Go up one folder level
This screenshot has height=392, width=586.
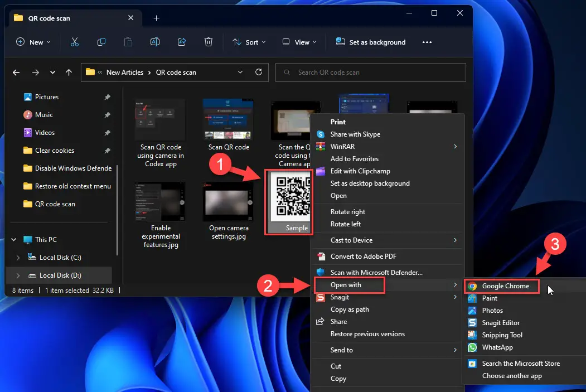click(x=69, y=72)
